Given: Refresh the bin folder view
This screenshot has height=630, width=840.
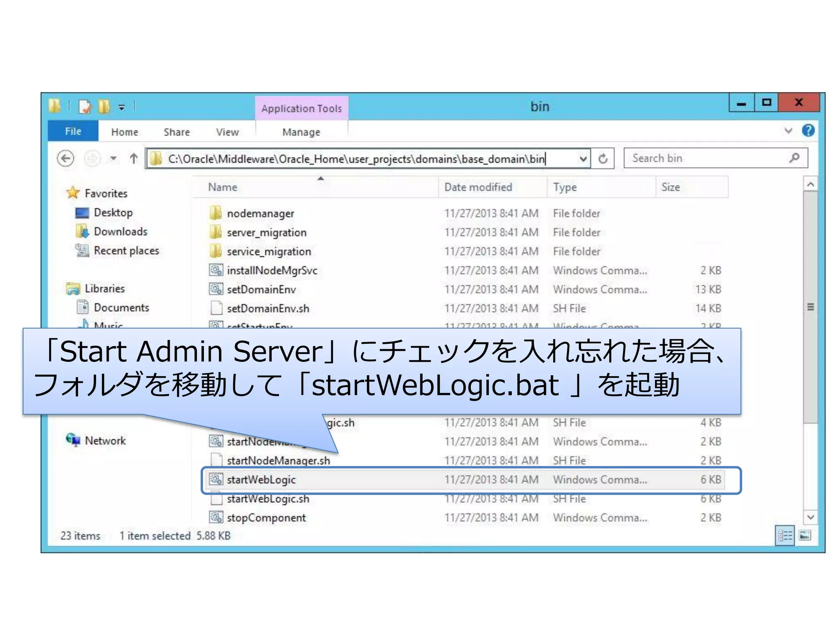Looking at the screenshot, I should (603, 159).
